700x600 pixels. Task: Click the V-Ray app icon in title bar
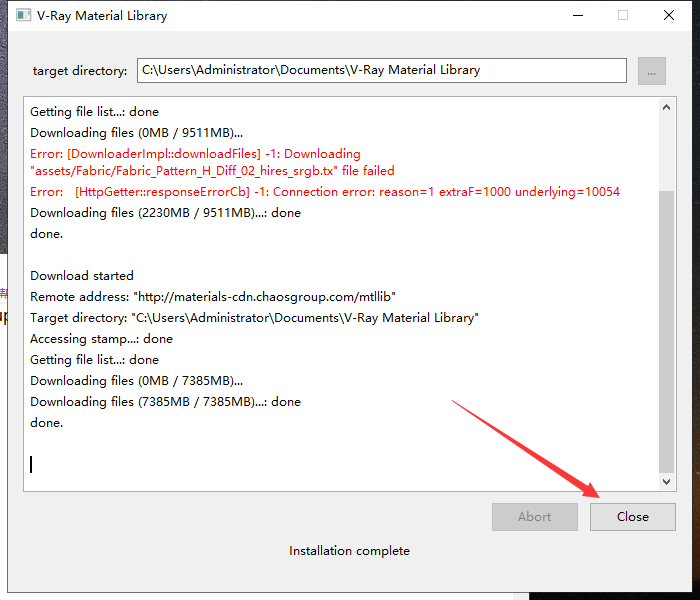click(22, 16)
